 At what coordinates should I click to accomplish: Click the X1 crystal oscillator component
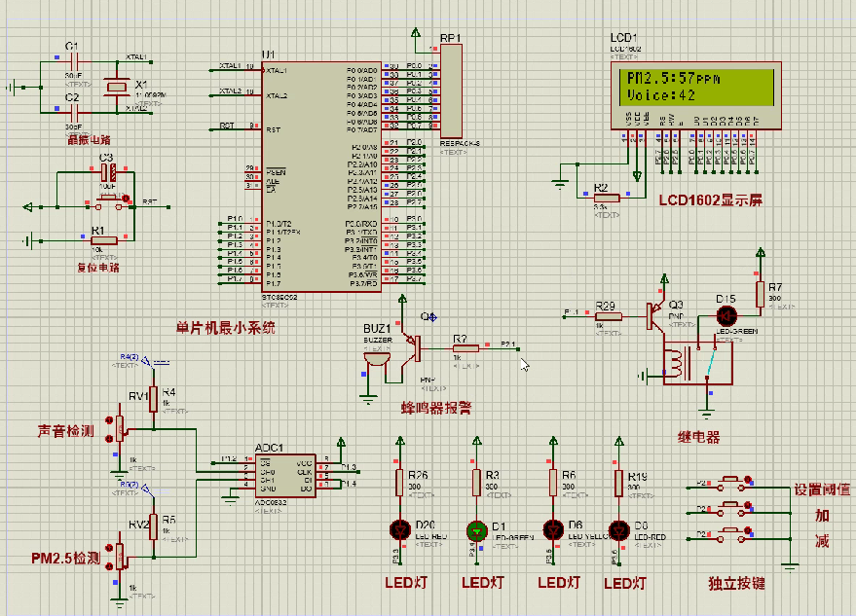[x=117, y=87]
